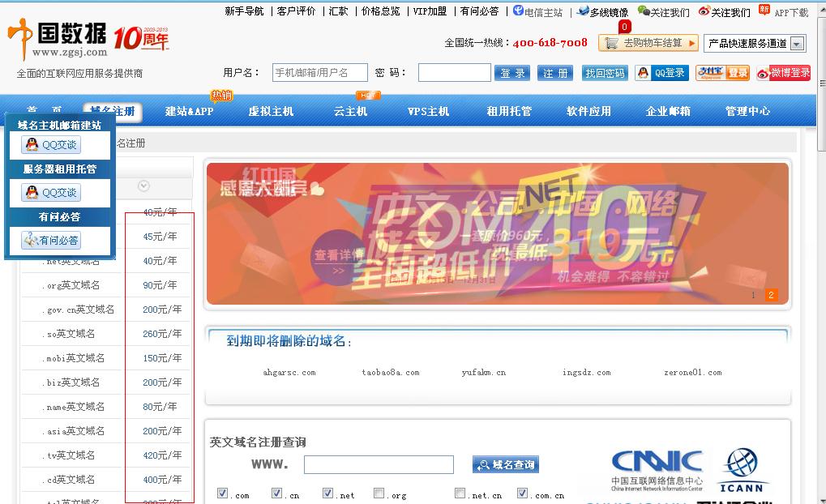Click QQ交谈 under 服务器租用托管
Image resolution: width=826 pixels, height=504 pixels.
click(x=51, y=193)
